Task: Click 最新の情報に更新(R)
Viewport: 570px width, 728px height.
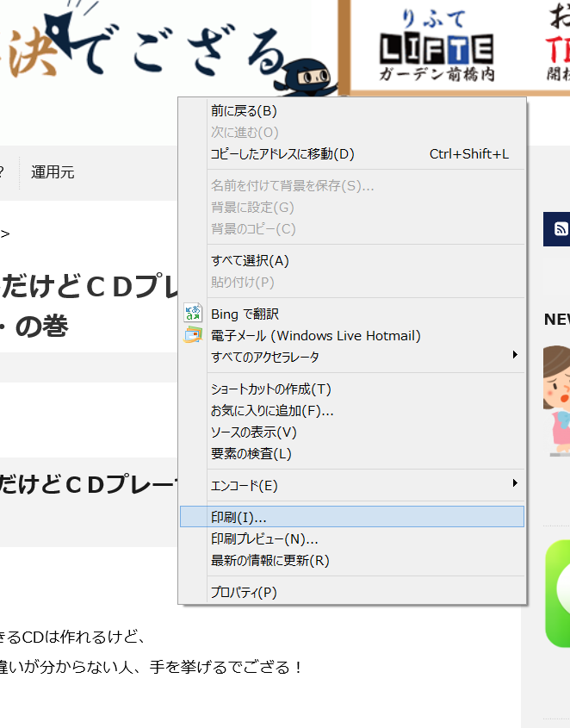Action: (x=352, y=560)
